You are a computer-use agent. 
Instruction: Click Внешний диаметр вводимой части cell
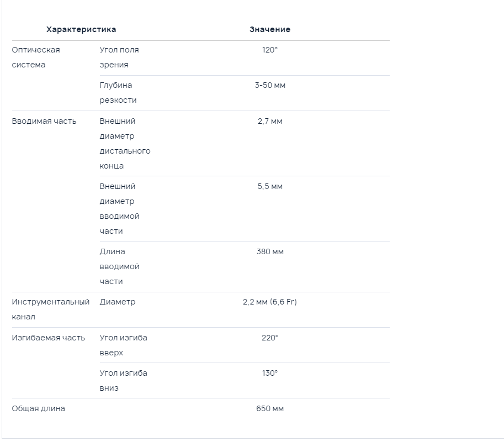coord(119,208)
